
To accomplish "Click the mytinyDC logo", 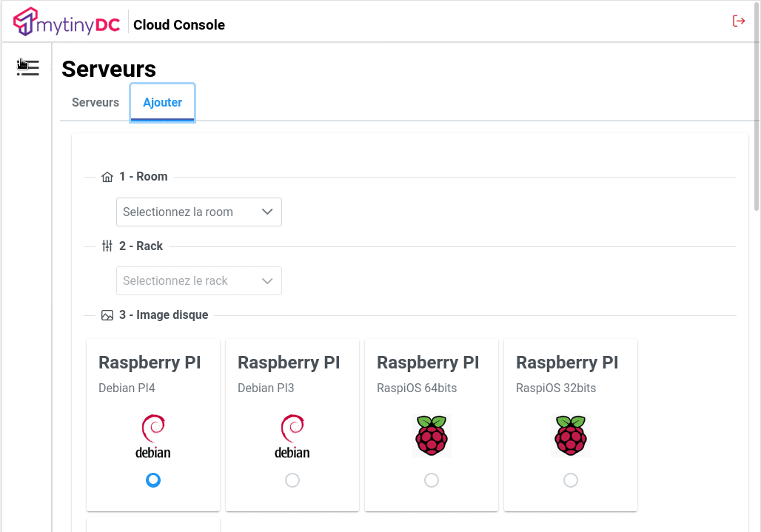I will click(x=67, y=21).
